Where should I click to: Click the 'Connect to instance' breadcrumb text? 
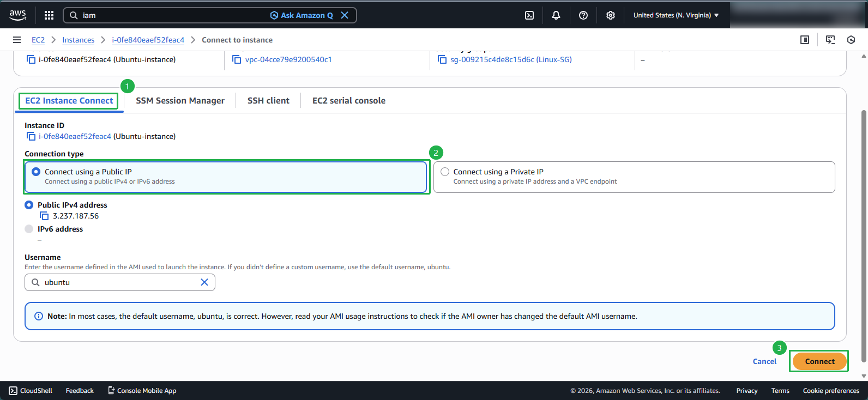[237, 40]
